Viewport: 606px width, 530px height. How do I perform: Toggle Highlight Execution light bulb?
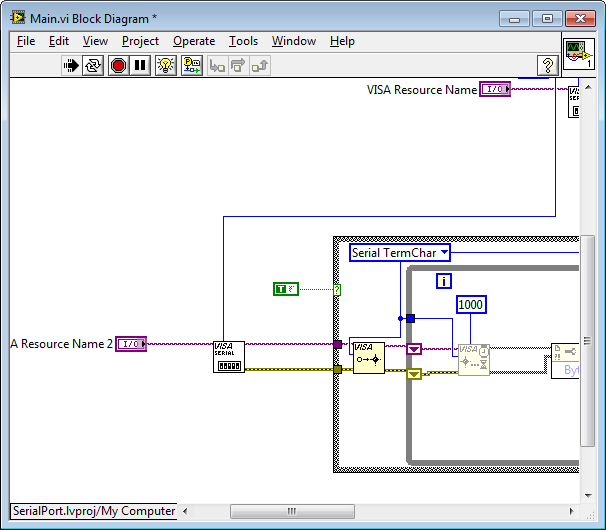coord(166,66)
